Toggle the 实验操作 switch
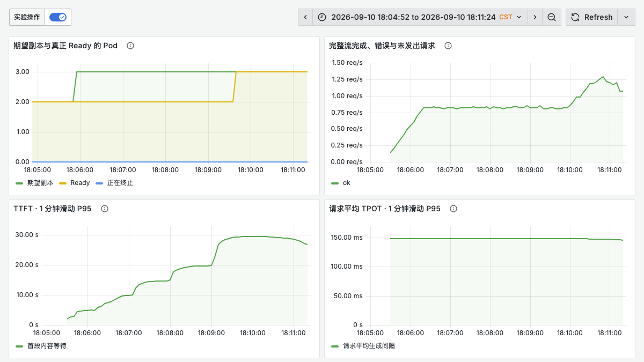644x362 pixels. pyautogui.click(x=58, y=17)
